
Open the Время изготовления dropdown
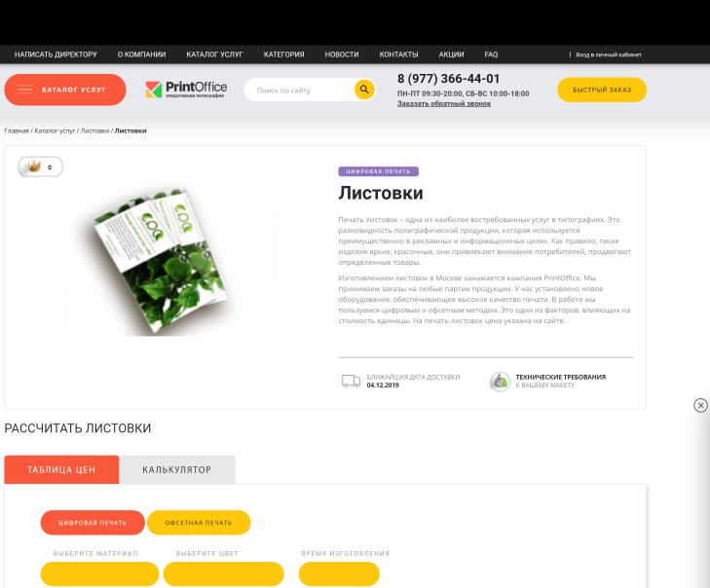(x=339, y=574)
